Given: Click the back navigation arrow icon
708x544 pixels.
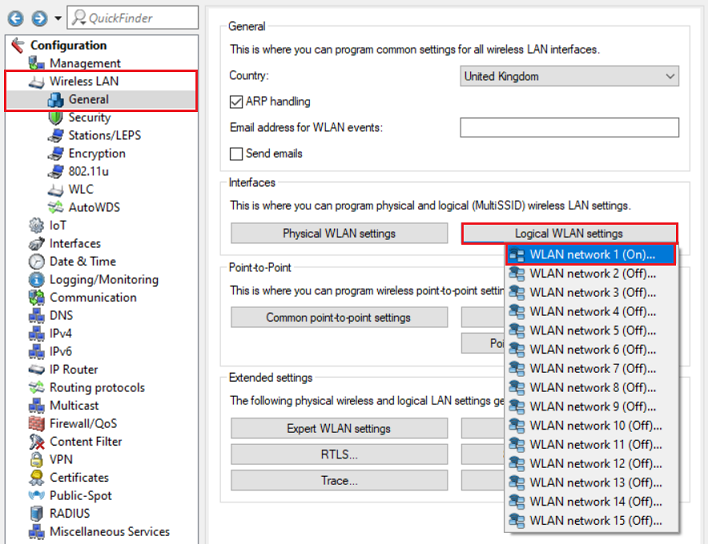Looking at the screenshot, I should [x=16, y=18].
